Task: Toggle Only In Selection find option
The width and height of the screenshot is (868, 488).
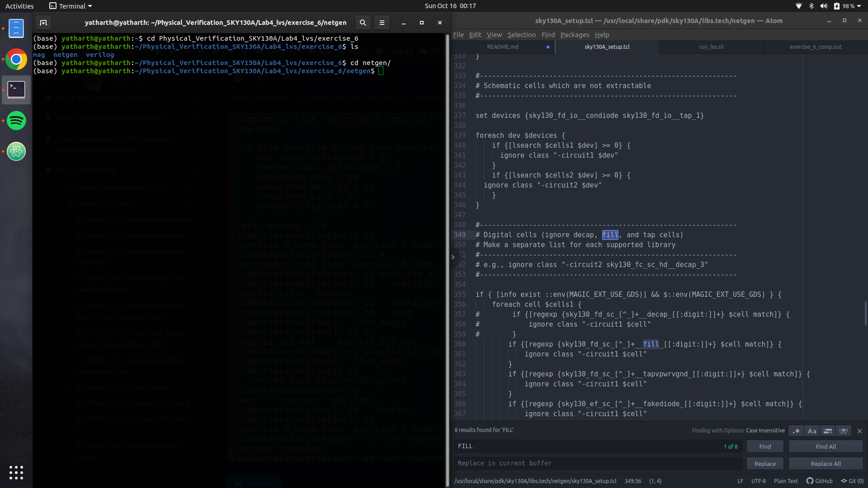Action: [x=828, y=431]
